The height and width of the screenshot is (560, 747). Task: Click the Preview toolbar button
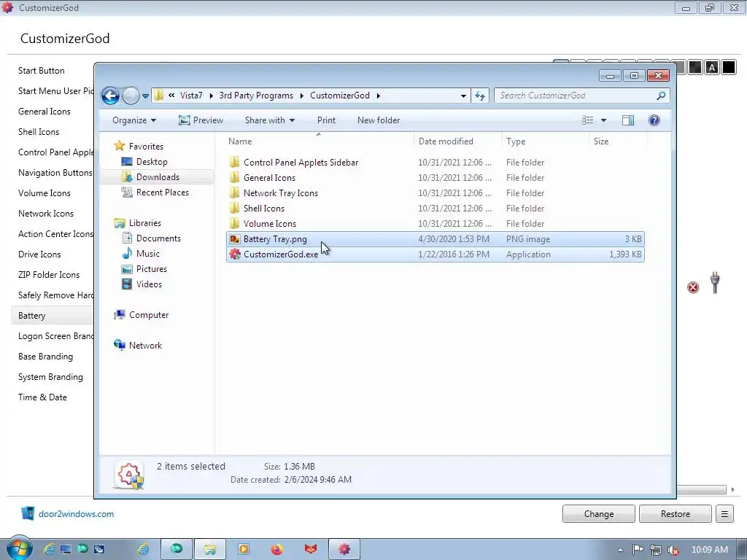pyautogui.click(x=201, y=120)
